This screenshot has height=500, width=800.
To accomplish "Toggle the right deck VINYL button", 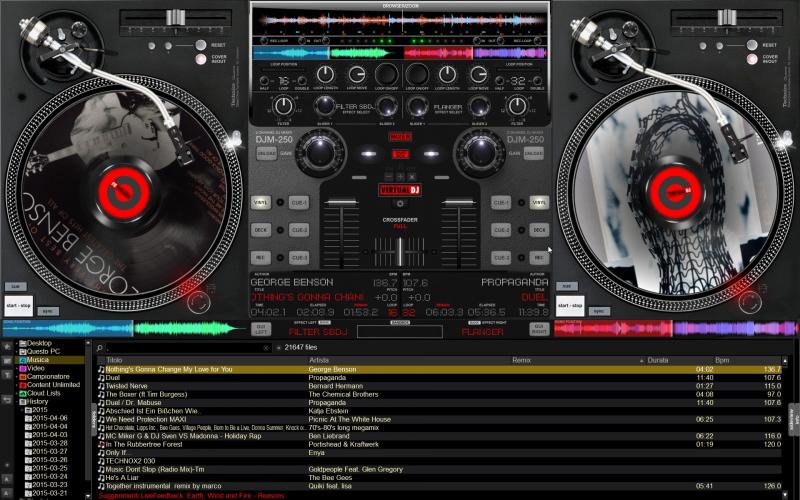I will 539,203.
